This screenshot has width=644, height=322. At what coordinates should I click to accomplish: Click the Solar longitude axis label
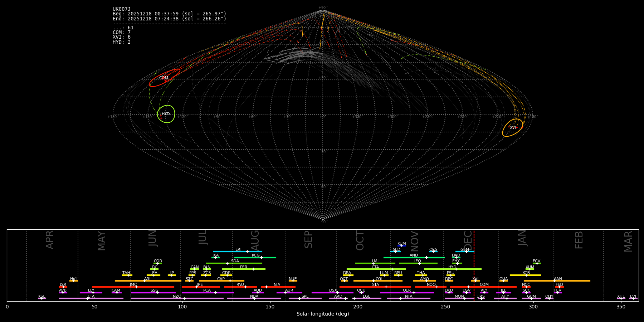(323, 314)
